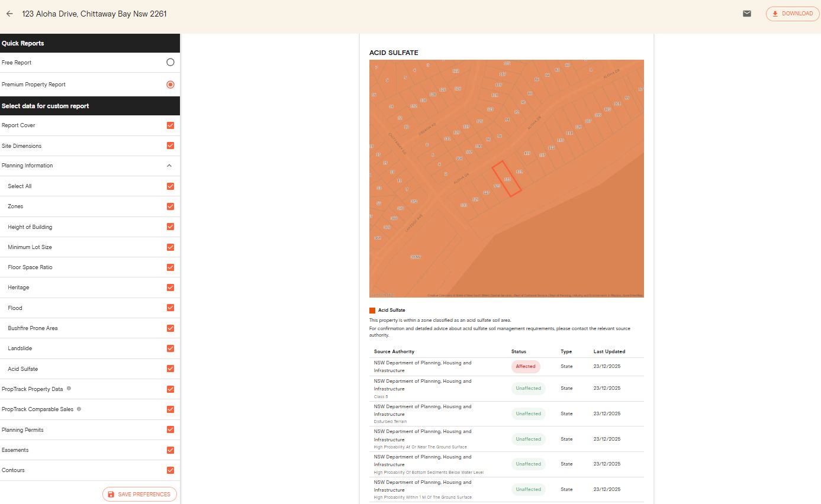The image size is (821, 504).
Task: Toggle the Contours checkbox
Action: click(x=170, y=470)
